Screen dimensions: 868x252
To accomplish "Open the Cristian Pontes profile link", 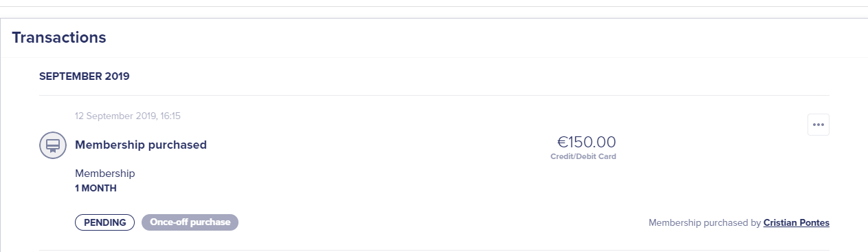I will point(796,223).
